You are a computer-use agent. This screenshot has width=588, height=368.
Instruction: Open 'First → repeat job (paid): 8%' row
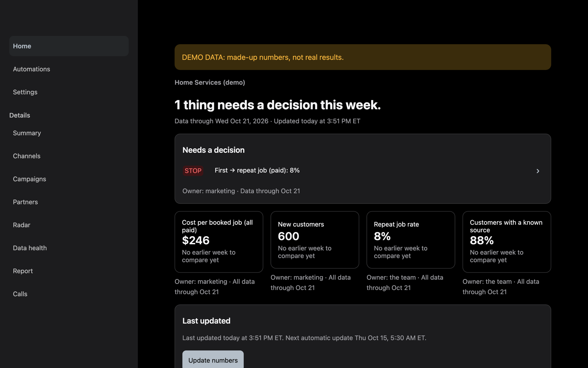(x=363, y=171)
